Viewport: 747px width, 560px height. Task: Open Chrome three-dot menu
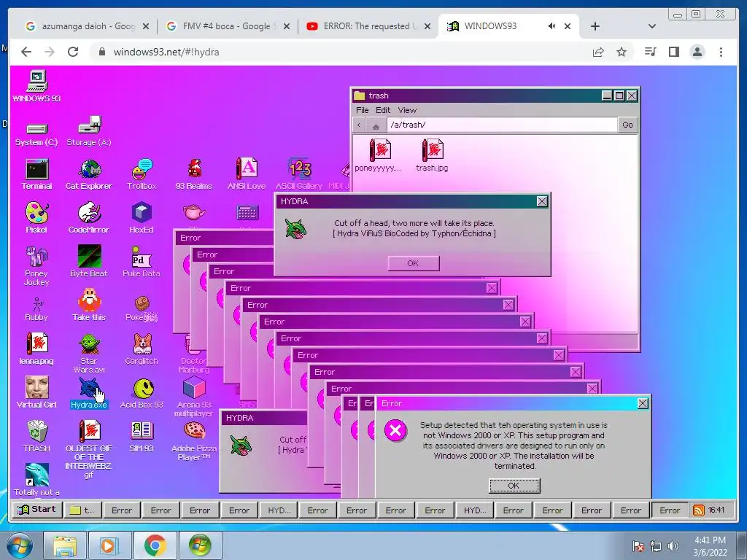[x=721, y=52]
